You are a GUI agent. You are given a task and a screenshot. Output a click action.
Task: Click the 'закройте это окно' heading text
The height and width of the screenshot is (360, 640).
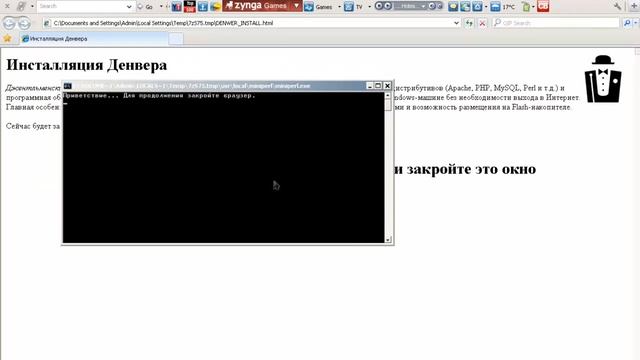pos(471,169)
